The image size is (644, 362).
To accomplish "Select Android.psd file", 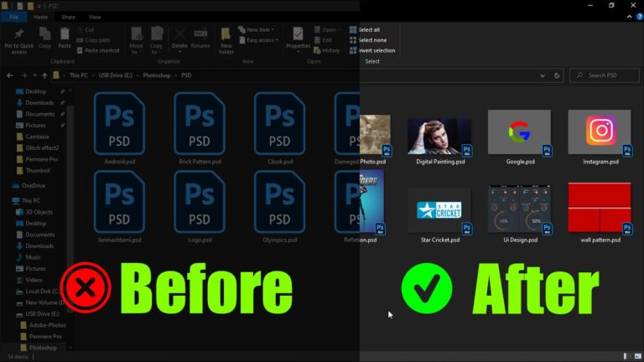I will click(x=120, y=128).
